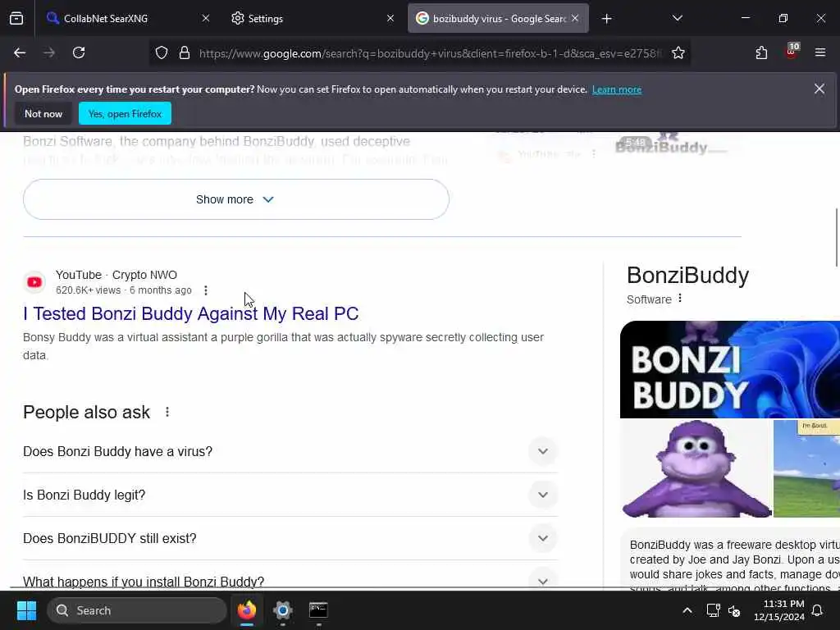
Task: Open the tracking protection shield icon
Action: click(x=162, y=53)
